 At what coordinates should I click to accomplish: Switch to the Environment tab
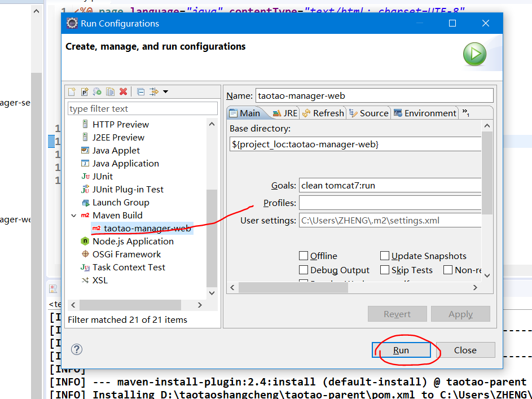[425, 113]
